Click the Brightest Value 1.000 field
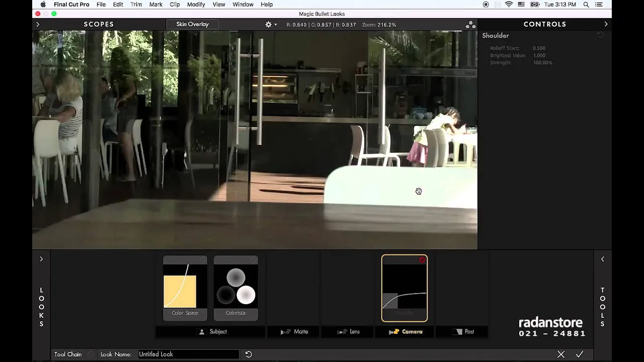644x362 pixels. point(539,55)
